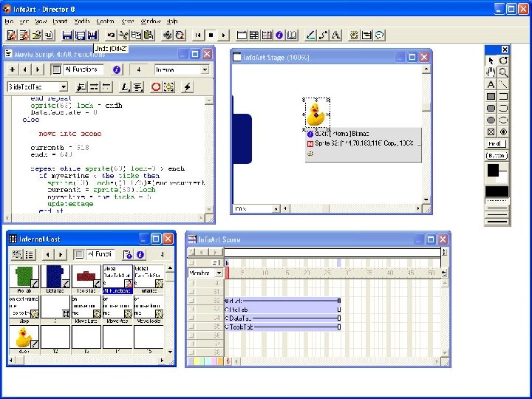Open Property Inspector from main toolbar
The width and height of the screenshot is (532, 399).
point(279,35)
